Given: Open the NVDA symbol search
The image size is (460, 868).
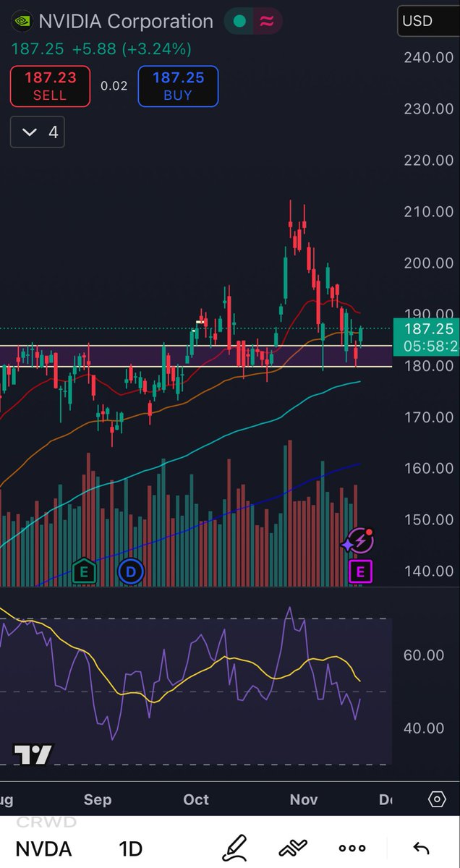Looking at the screenshot, I should point(44,848).
